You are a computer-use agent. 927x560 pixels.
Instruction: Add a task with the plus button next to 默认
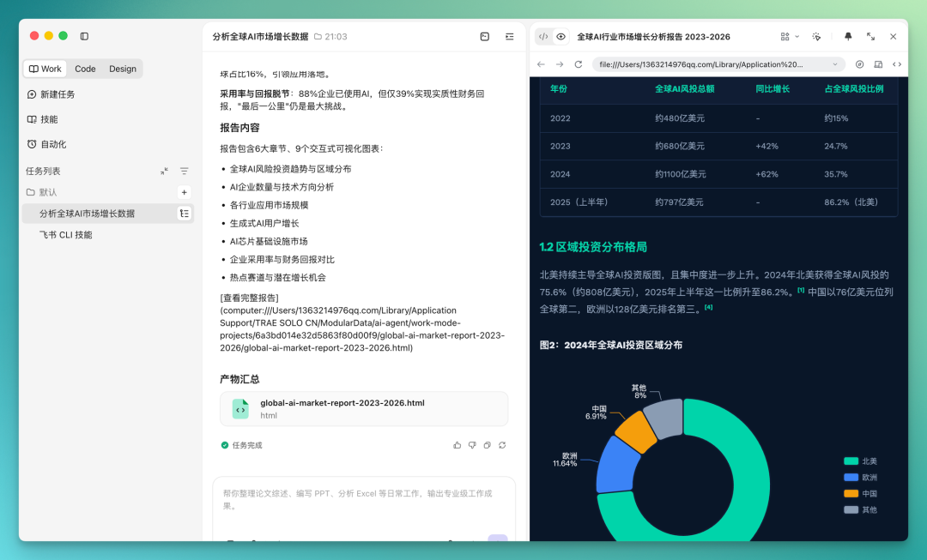pos(185,192)
